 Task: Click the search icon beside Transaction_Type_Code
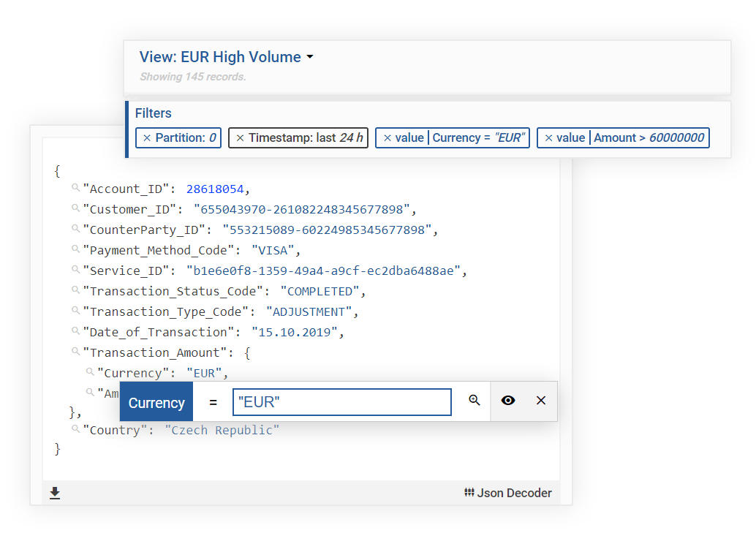76,310
